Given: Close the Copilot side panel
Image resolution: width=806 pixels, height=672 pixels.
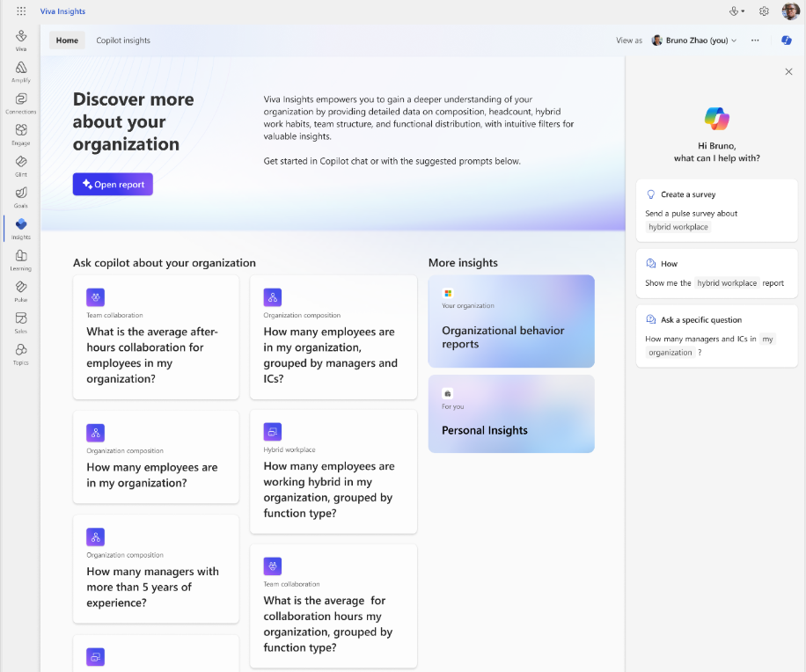Looking at the screenshot, I should click(x=788, y=71).
